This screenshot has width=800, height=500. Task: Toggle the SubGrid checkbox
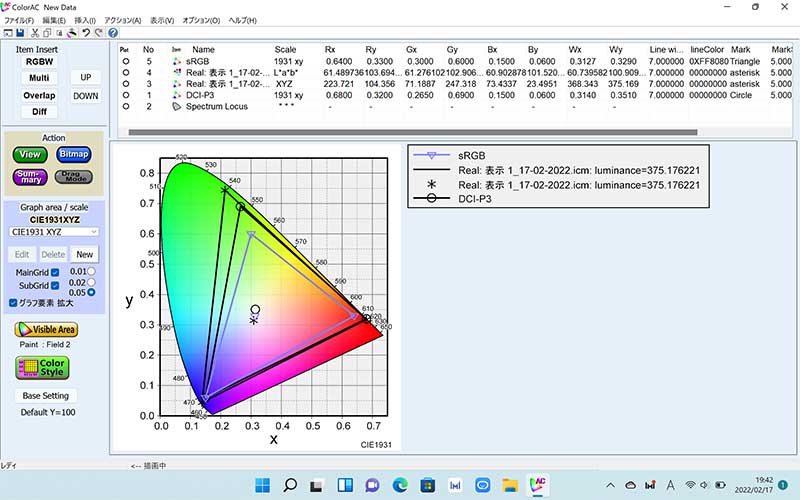55,286
